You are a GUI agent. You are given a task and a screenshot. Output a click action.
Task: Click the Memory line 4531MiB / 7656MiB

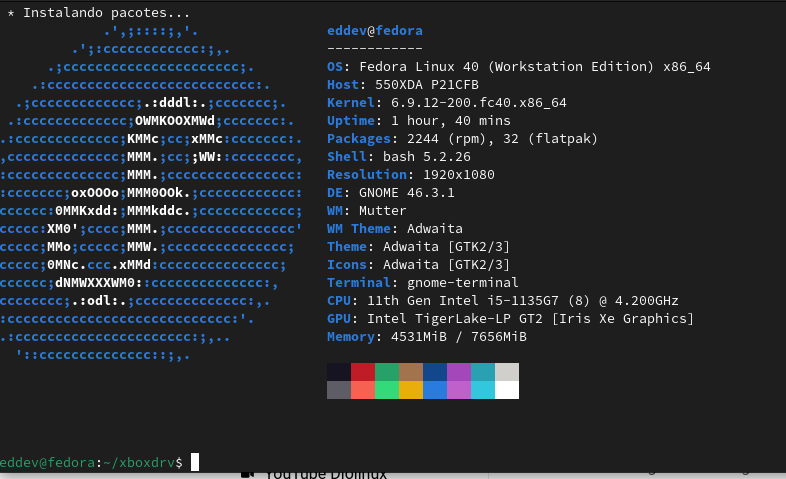427,337
